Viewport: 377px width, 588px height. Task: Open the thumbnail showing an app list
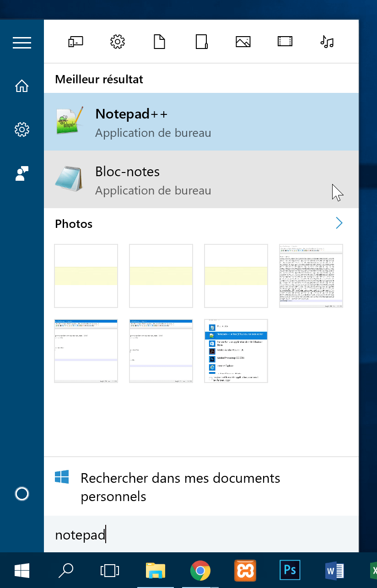(236, 351)
